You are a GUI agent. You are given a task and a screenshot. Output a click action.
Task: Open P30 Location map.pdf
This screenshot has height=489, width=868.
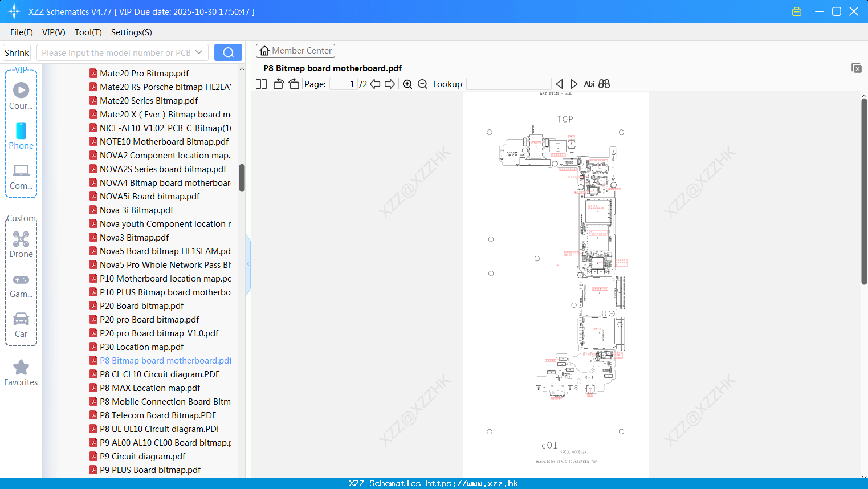click(141, 347)
